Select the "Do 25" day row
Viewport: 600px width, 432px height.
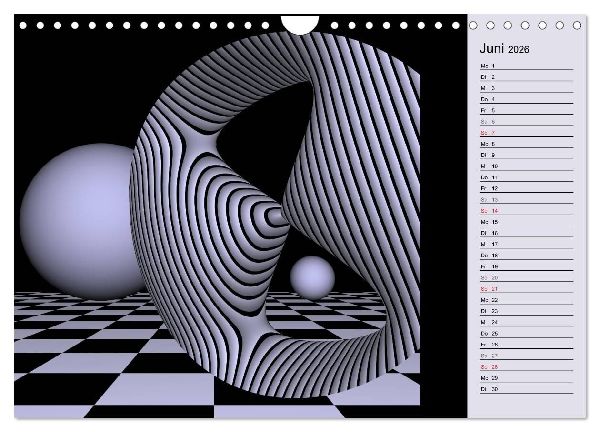[527, 333]
